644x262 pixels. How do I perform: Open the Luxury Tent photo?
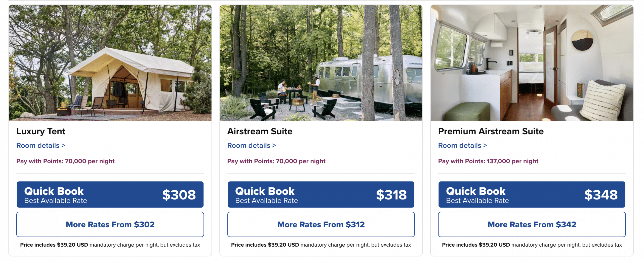[x=110, y=63]
